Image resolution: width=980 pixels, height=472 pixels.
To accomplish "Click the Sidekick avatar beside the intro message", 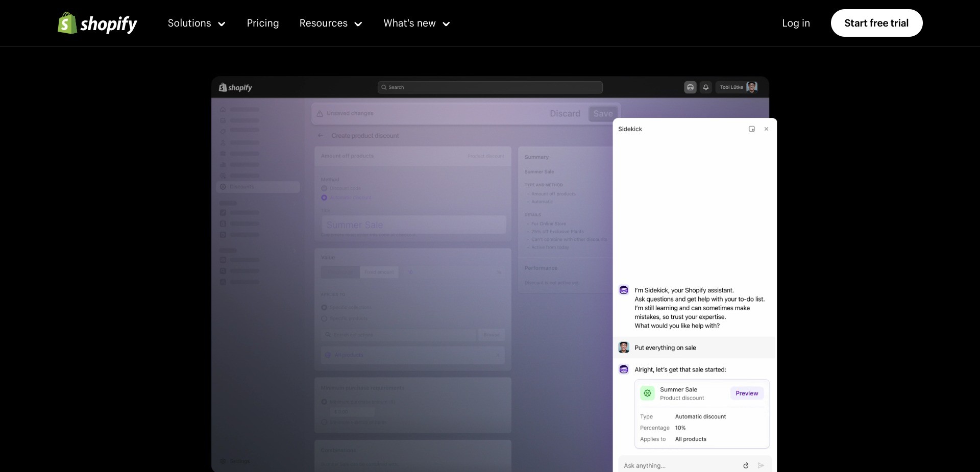I will coord(624,290).
